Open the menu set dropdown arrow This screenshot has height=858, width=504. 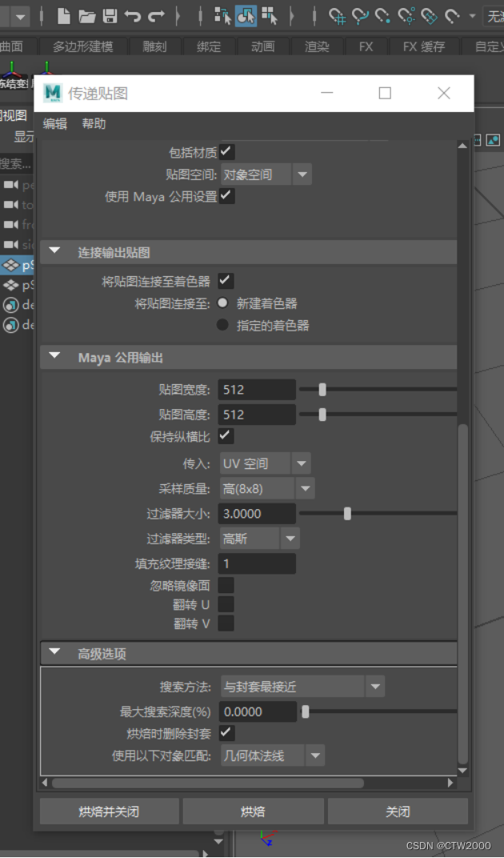20,17
